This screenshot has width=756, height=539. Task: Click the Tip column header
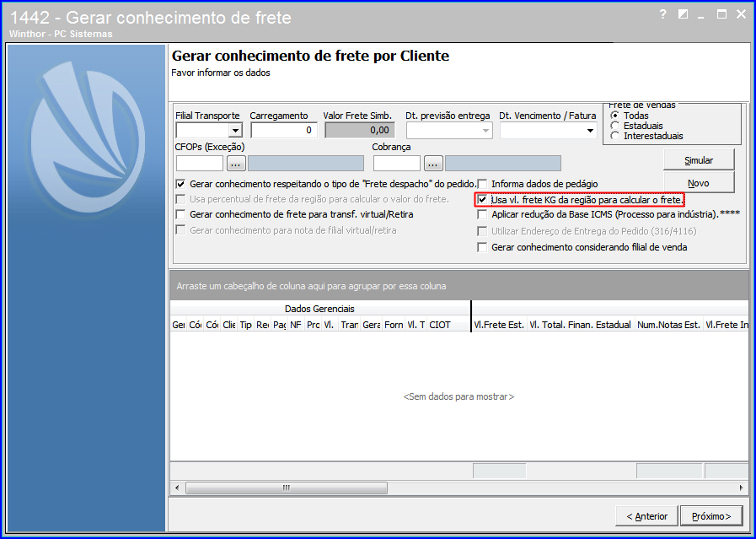[x=246, y=325]
